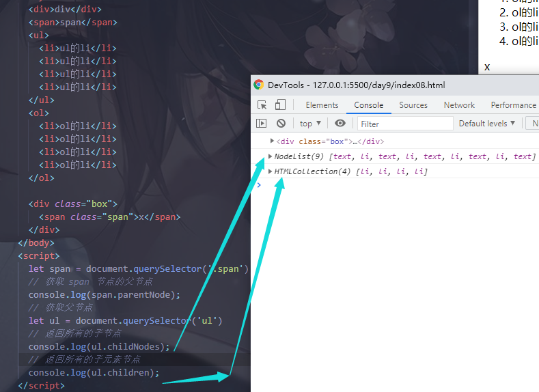Image resolution: width=539 pixels, height=392 pixels.
Task: Click the closing </ol> tag in editor
Action: (41, 178)
